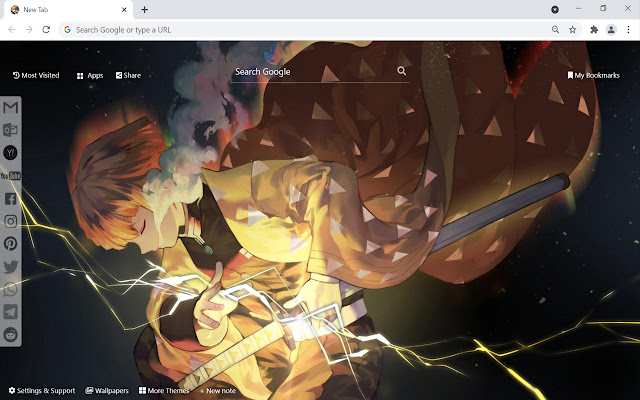640x400 pixels.
Task: Open YouTube from the sidebar
Action: 11,176
